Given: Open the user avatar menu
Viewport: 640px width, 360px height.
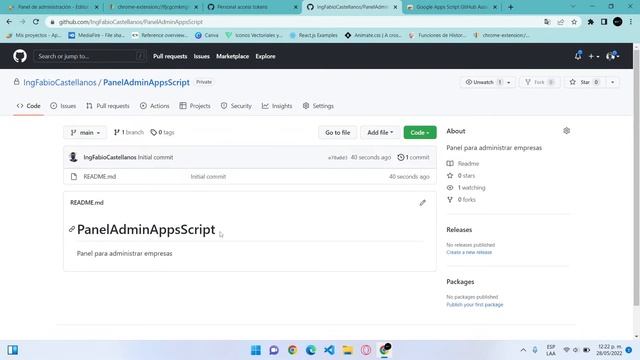Looking at the screenshot, I should (613, 56).
